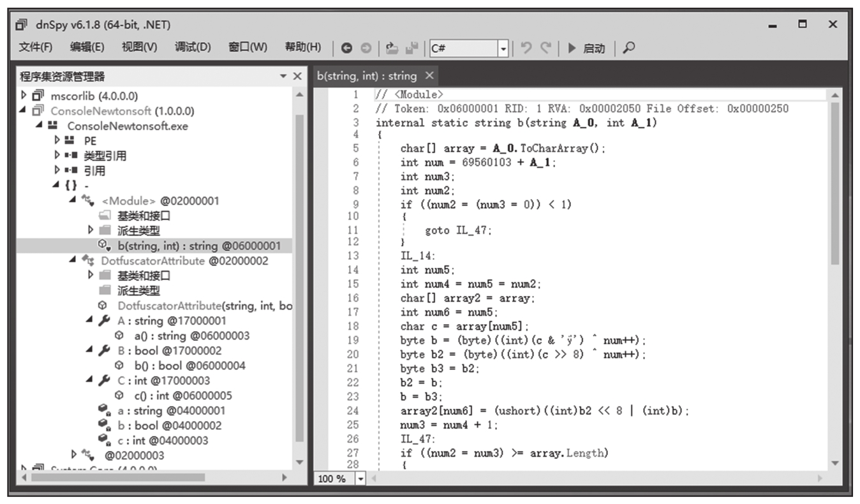
Task: Click the 基类和接口 folder icon under <Module>
Action: (105, 216)
